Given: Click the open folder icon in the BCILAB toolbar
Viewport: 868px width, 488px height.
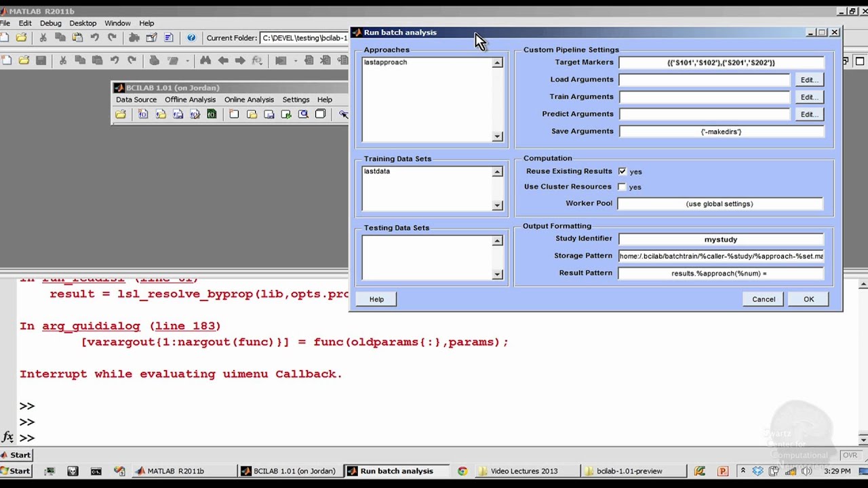Looking at the screenshot, I should [x=121, y=115].
